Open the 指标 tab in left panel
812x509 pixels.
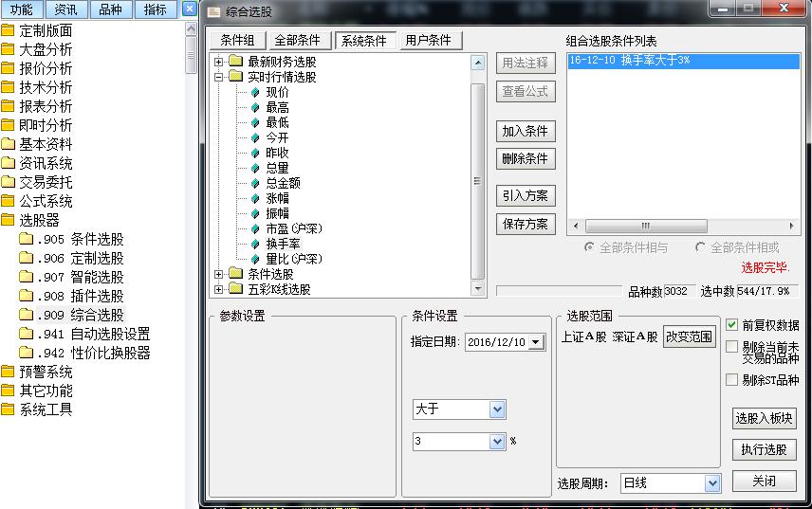tap(155, 9)
